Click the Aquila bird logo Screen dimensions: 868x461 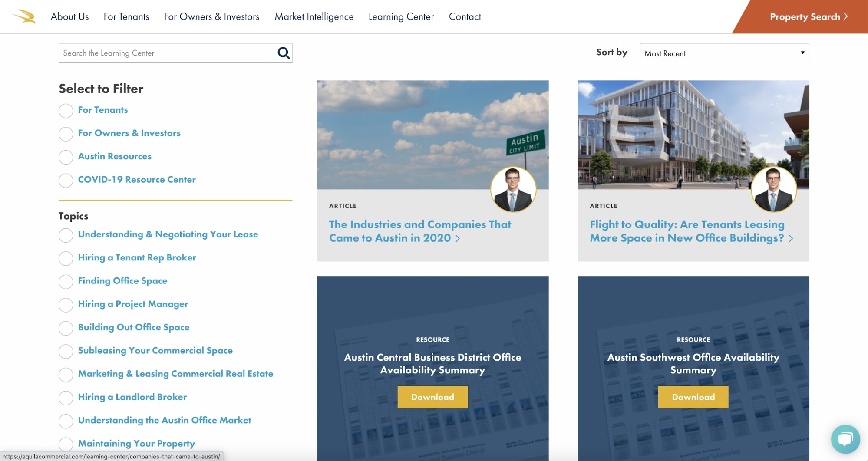(24, 16)
